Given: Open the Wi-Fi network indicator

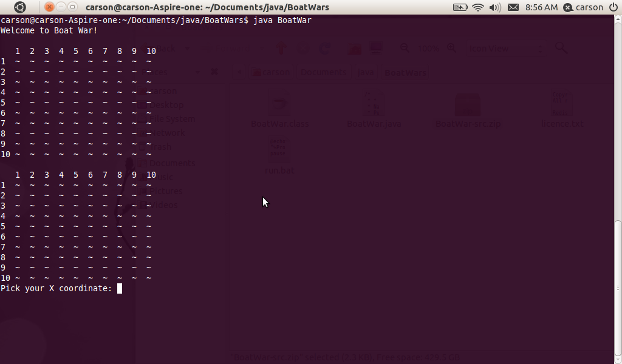Looking at the screenshot, I should coord(479,7).
